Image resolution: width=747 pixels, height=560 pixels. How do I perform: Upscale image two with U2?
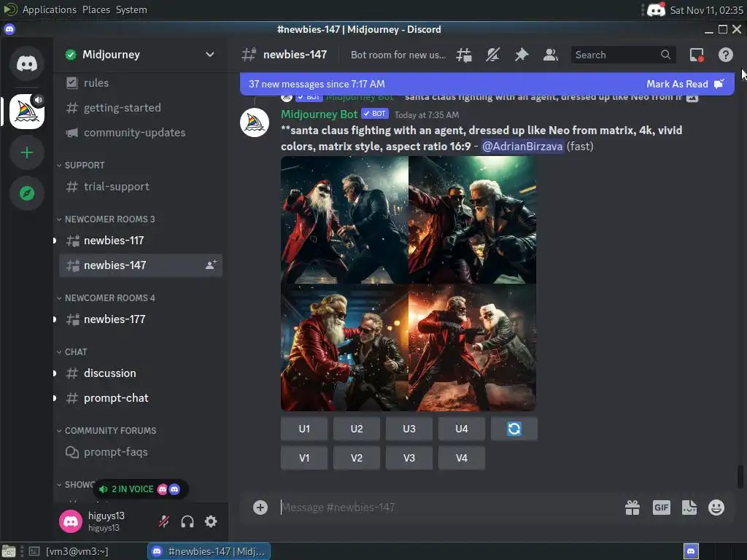(356, 429)
